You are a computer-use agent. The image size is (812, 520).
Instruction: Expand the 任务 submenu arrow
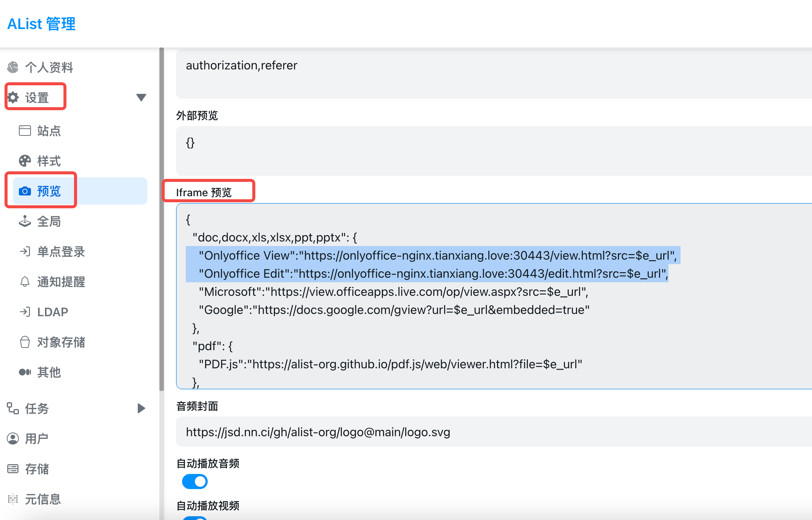pyautogui.click(x=141, y=408)
